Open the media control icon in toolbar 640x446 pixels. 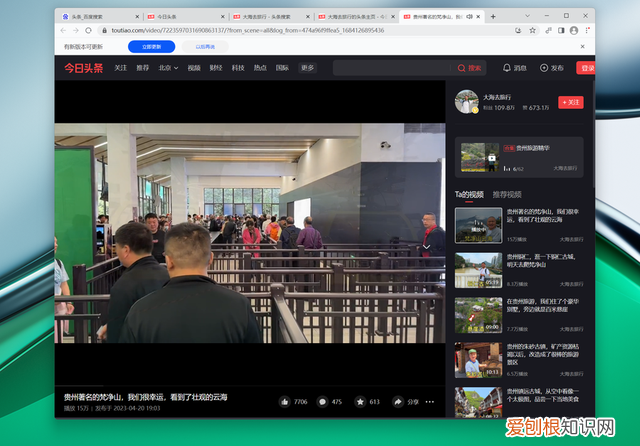coord(548,31)
